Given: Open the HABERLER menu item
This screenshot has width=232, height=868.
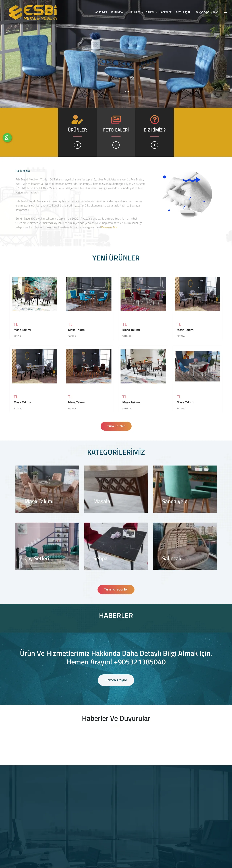Looking at the screenshot, I should tap(165, 12).
